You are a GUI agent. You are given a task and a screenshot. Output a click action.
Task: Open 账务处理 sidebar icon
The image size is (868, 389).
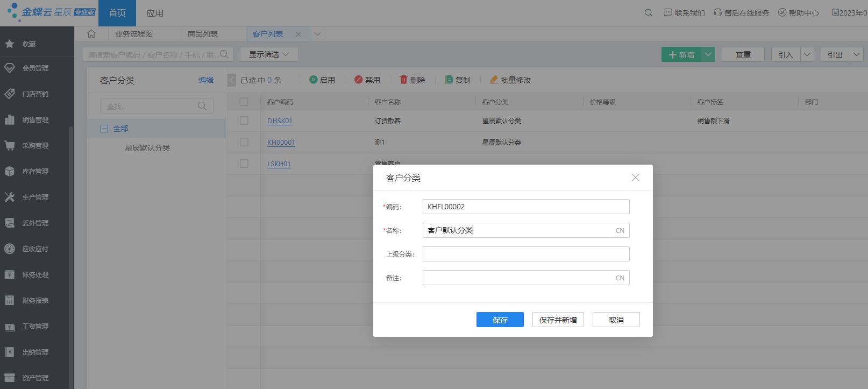[10, 274]
